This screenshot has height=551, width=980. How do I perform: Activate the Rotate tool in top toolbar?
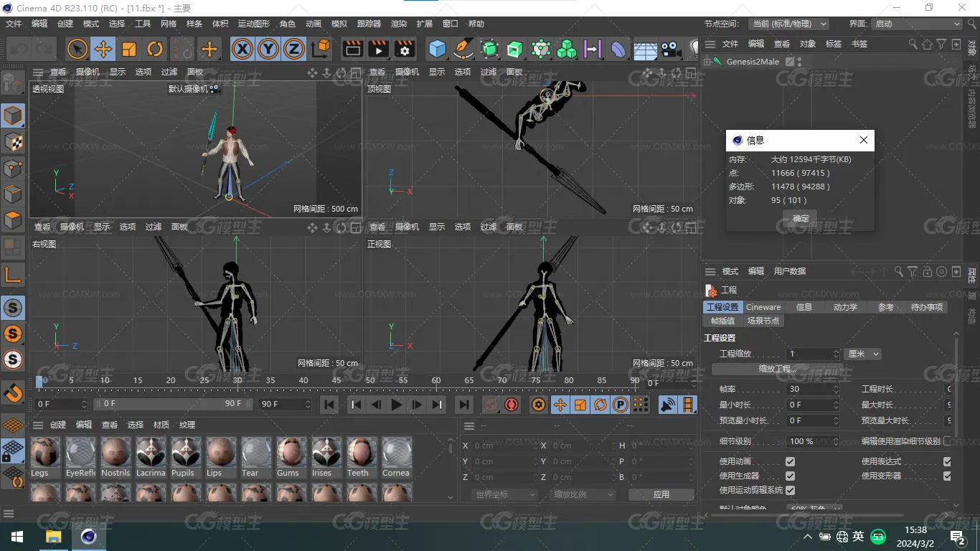pos(155,49)
